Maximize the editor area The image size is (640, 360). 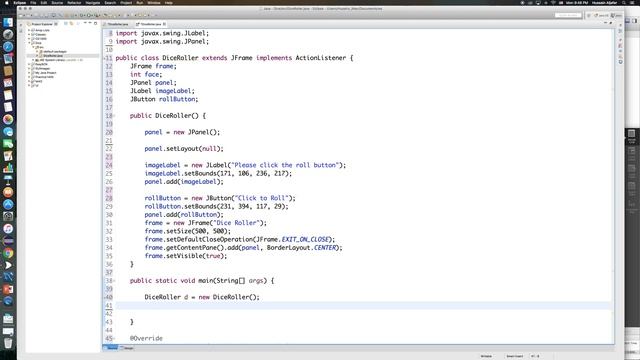611,23
